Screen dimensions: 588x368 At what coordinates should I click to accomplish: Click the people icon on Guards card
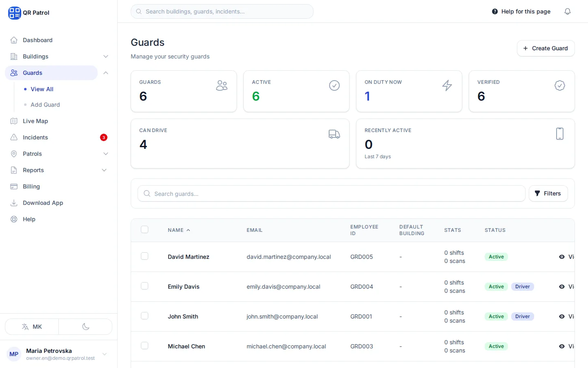222,85
